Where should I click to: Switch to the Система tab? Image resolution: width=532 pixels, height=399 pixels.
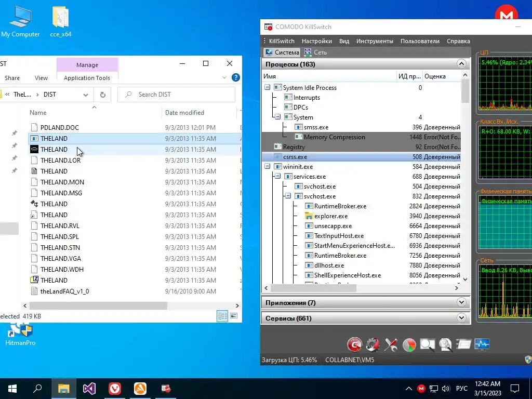[x=282, y=52]
